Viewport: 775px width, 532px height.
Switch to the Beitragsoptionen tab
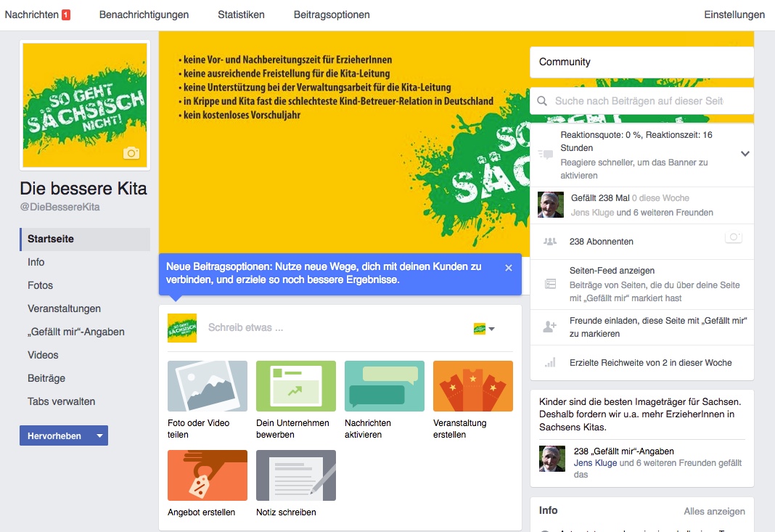click(x=332, y=15)
